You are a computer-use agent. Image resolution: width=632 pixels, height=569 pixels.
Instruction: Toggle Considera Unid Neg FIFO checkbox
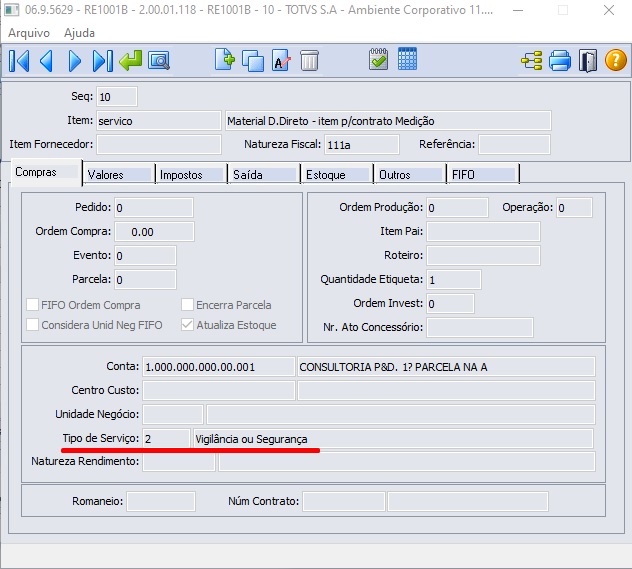click(33, 325)
